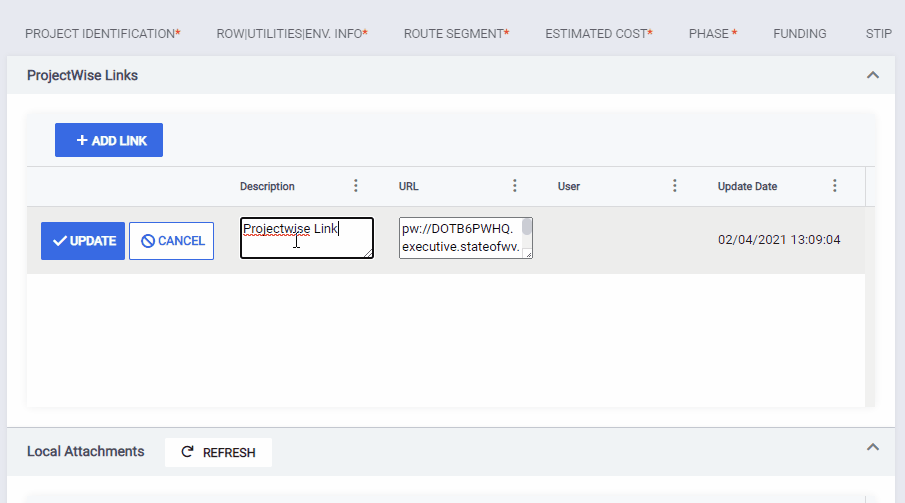Open the User column menu (three dots)
Viewport: 905px width, 503px height.
[675, 186]
